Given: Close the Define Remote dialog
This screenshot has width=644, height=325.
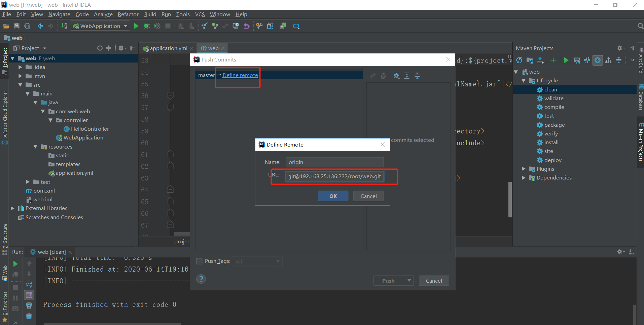Looking at the screenshot, I should [x=383, y=145].
